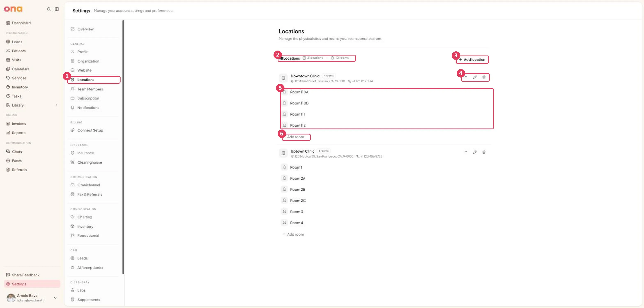The width and height of the screenshot is (644, 308).
Task: Edit the Downtown Clinic location pencil icon
Action: pos(475,77)
